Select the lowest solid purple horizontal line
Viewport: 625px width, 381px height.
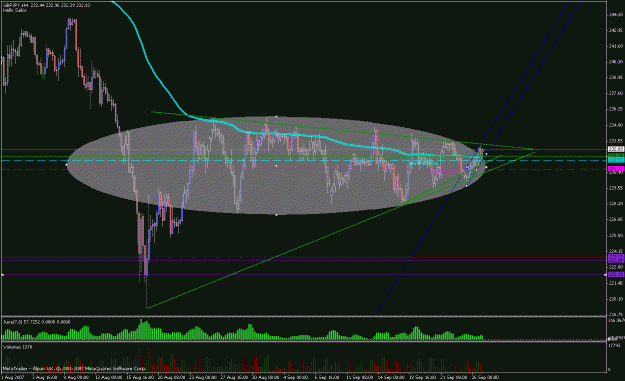(303, 275)
